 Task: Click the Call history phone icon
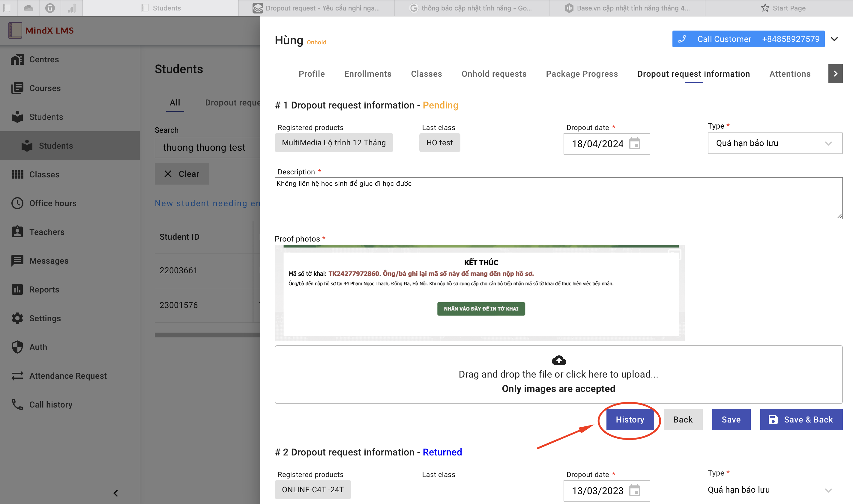coord(17,405)
